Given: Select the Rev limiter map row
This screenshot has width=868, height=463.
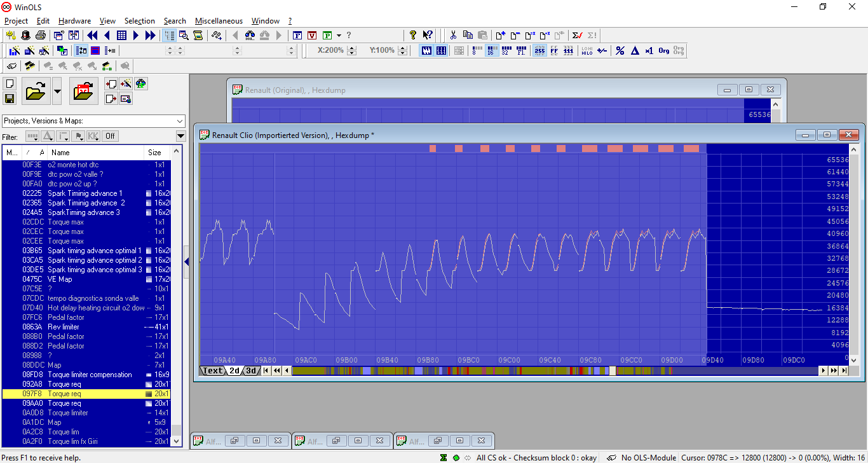Looking at the screenshot, I should (87, 327).
